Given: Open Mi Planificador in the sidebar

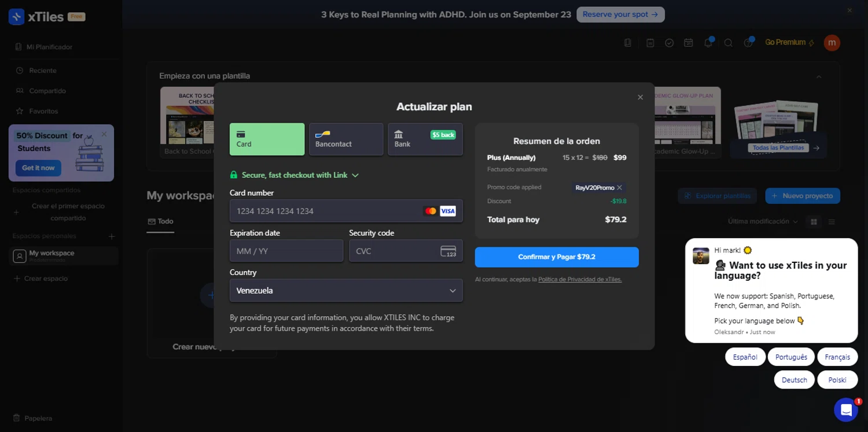Looking at the screenshot, I should point(43,47).
